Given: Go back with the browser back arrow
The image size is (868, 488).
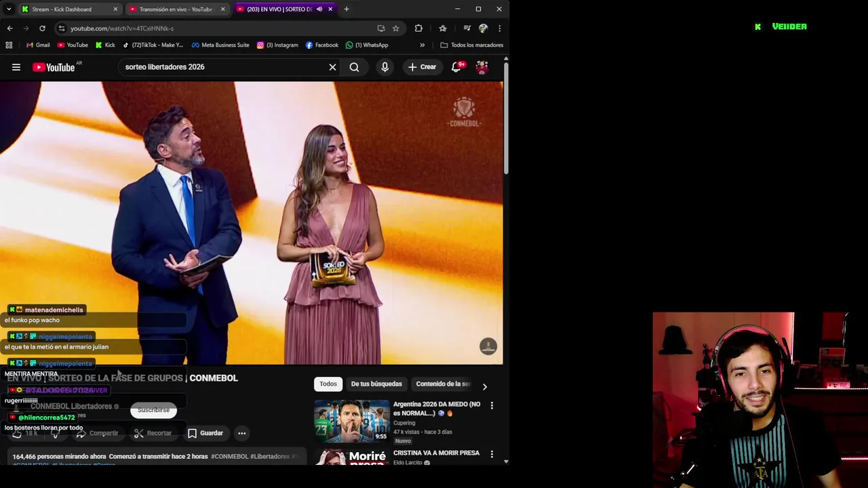Looking at the screenshot, I should point(9,28).
